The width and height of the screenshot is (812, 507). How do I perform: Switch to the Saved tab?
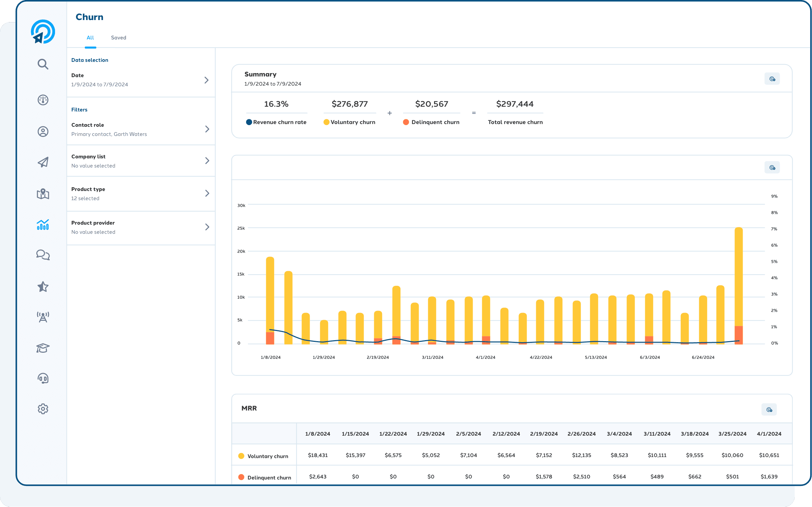(119, 38)
